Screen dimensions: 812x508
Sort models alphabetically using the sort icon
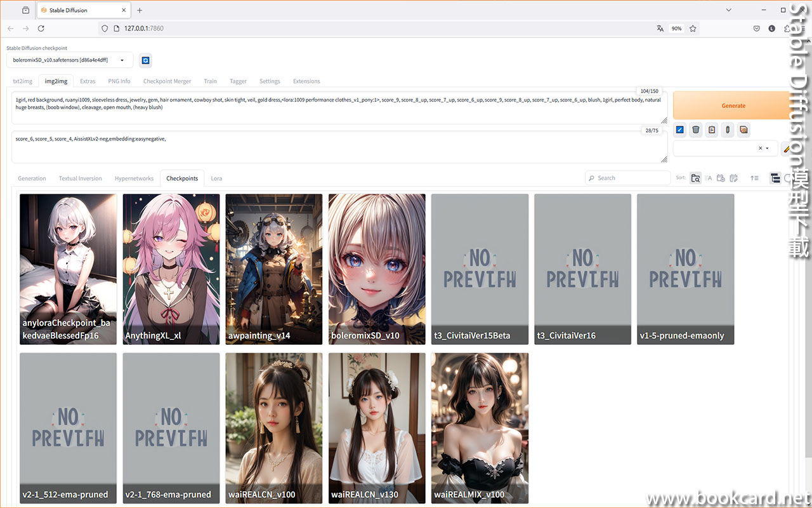(x=708, y=178)
